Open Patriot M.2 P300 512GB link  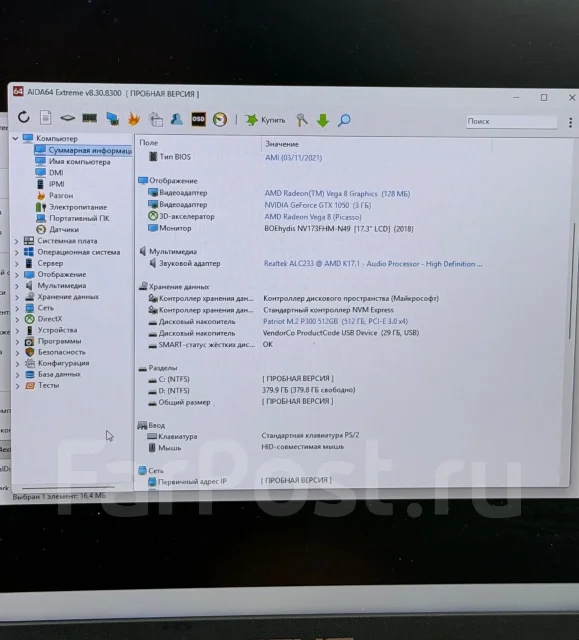[x=335, y=321]
